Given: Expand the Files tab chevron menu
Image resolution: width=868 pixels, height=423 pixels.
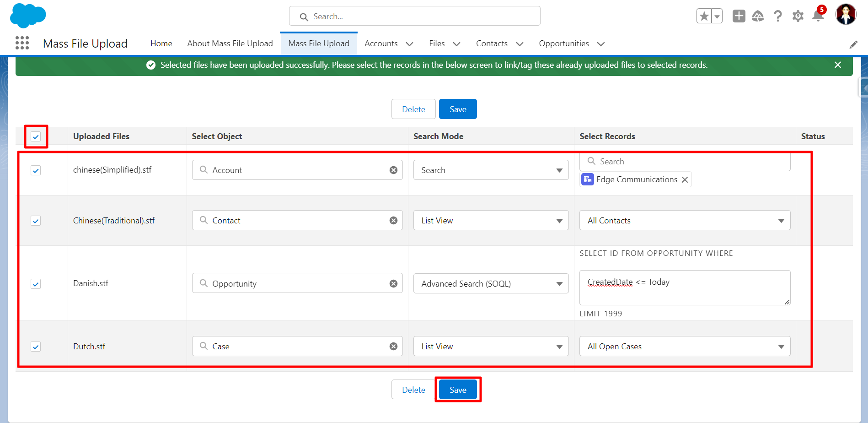Looking at the screenshot, I should coord(456,44).
